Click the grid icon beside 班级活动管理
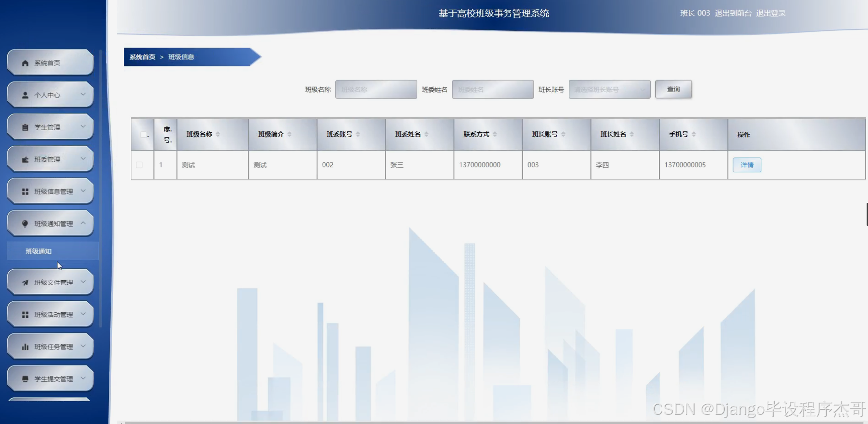 click(x=25, y=315)
